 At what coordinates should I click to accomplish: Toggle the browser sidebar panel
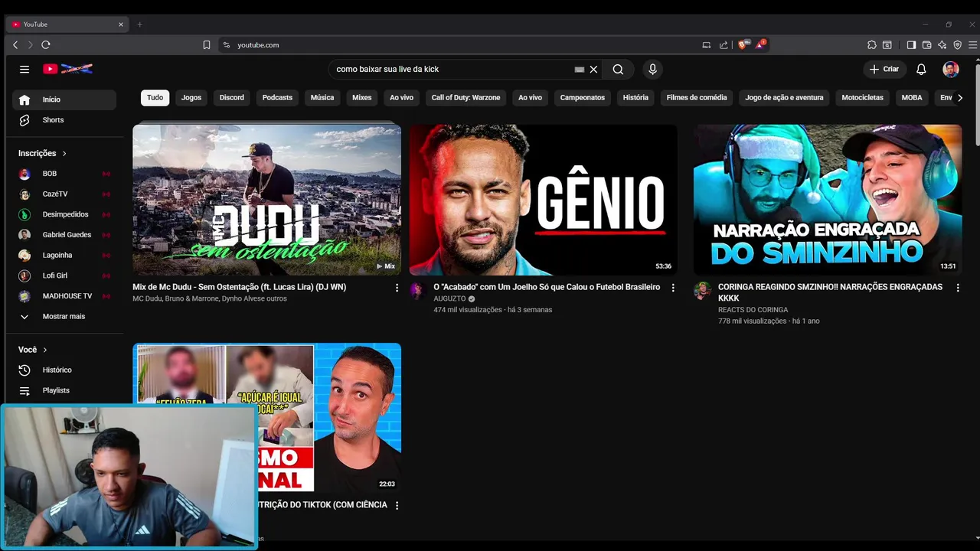tap(911, 45)
